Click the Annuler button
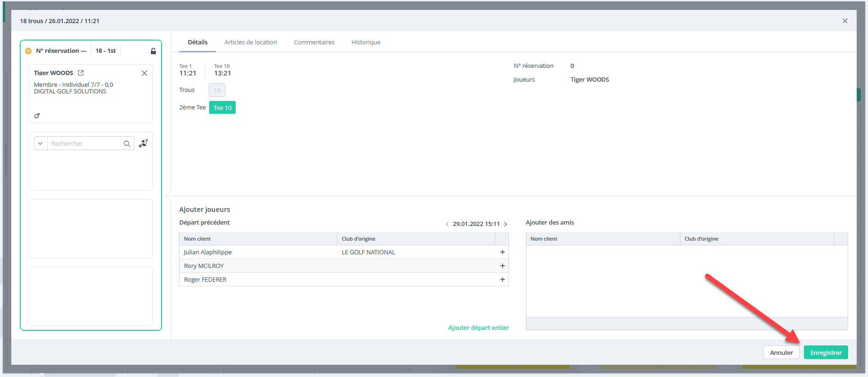This screenshot has width=868, height=377. (x=781, y=352)
